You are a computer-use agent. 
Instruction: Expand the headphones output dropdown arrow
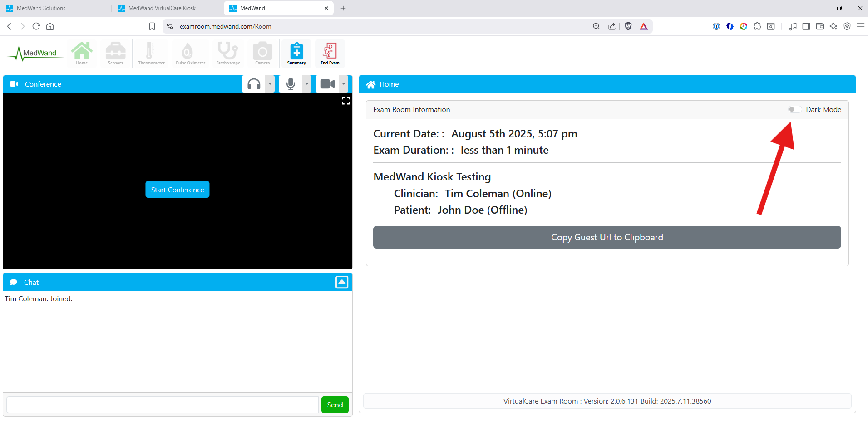tap(270, 84)
